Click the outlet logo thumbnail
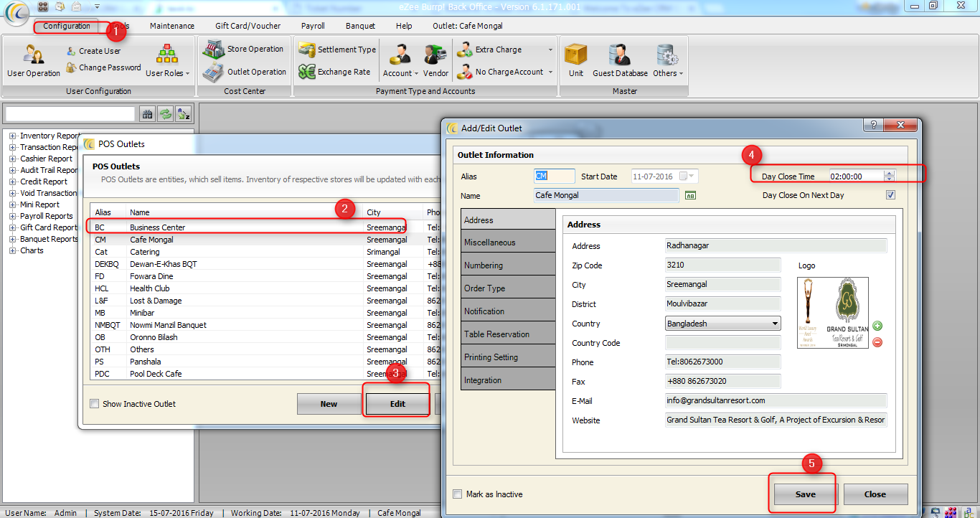 (x=832, y=313)
